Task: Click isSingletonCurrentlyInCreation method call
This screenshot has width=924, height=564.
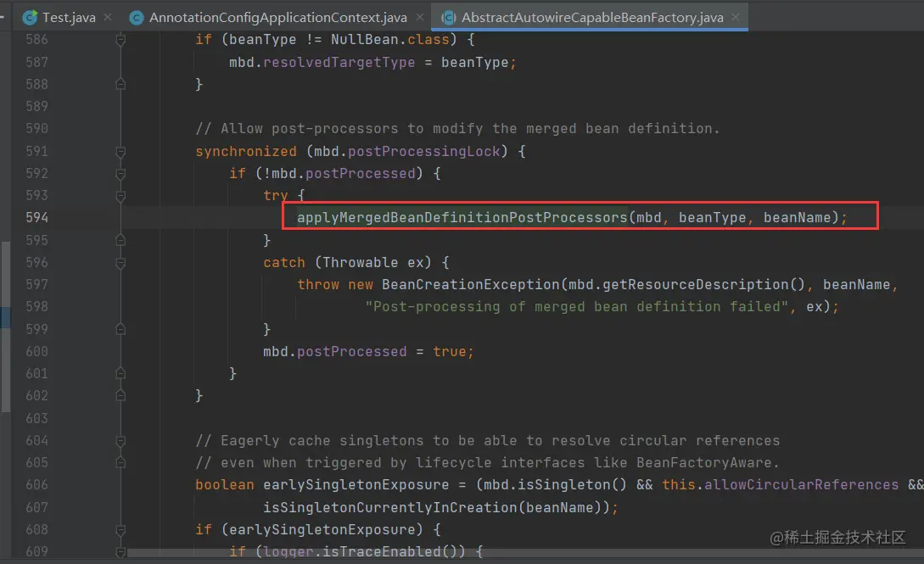Action: 390,507
